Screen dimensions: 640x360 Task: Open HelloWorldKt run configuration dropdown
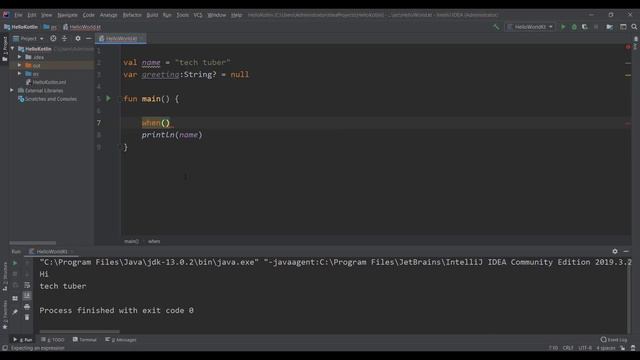pyautogui.click(x=530, y=27)
